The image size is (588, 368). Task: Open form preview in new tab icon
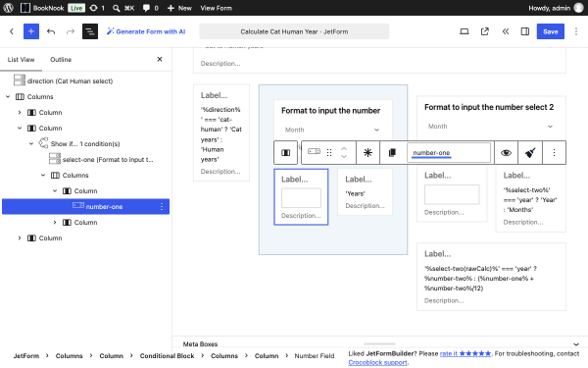(485, 31)
